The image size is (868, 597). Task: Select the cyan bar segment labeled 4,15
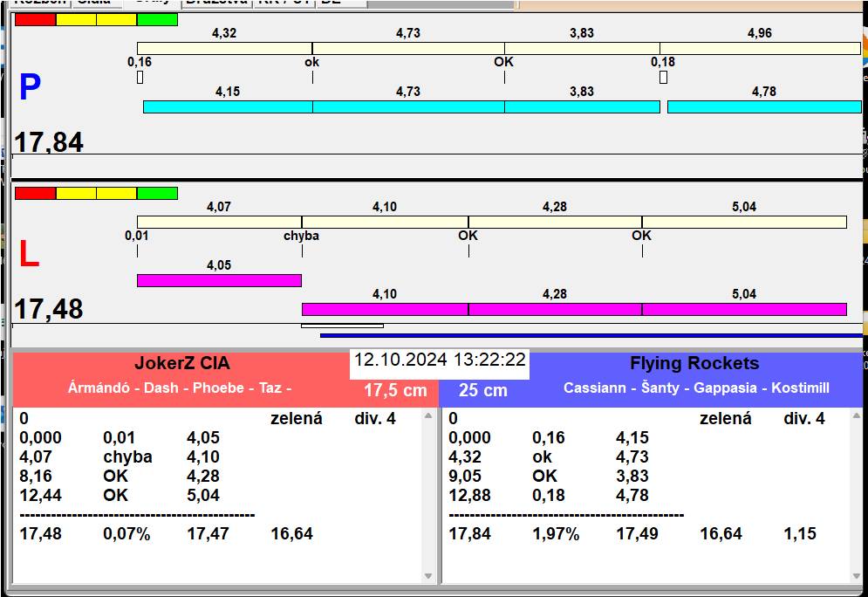(x=228, y=106)
